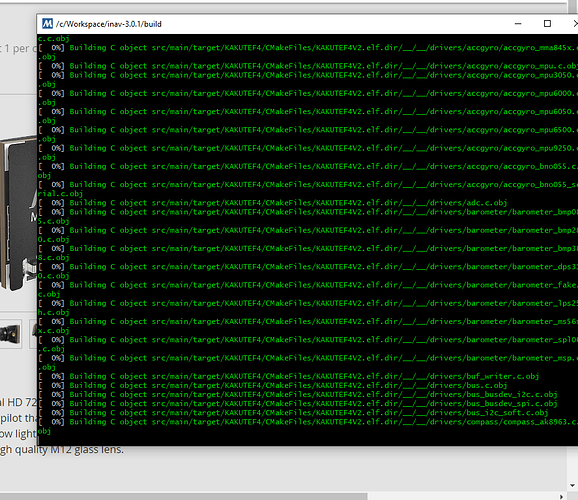Click the drivers/adc.c.obj build output line
This screenshot has width=578, height=500.
[273, 203]
